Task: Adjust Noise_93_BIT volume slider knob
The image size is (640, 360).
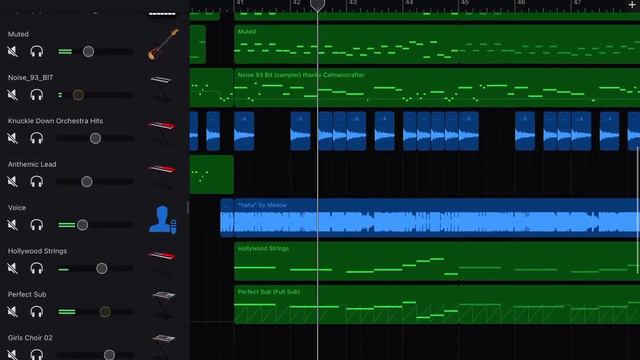Action: pos(78,95)
